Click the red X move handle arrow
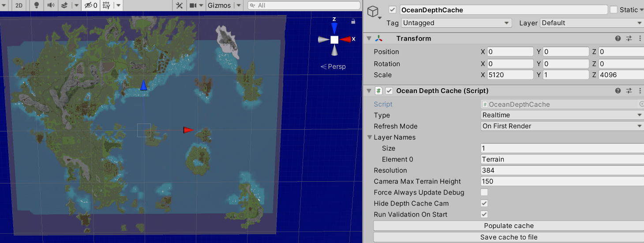 tap(188, 130)
